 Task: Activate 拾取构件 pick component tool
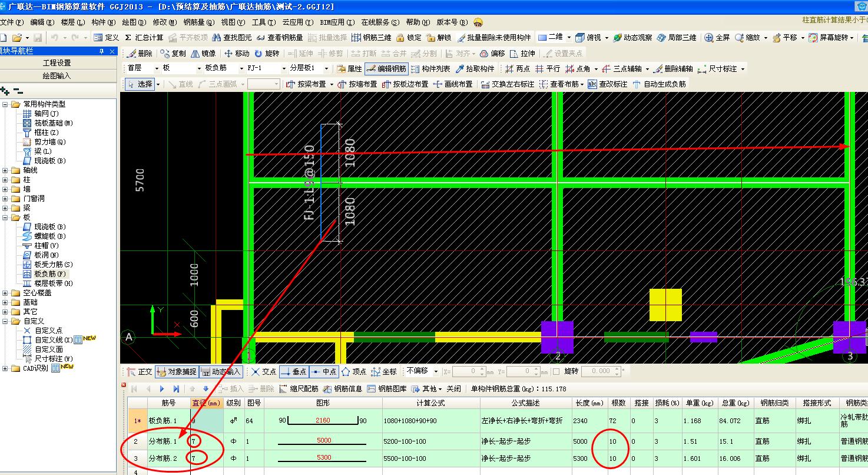[x=475, y=68]
